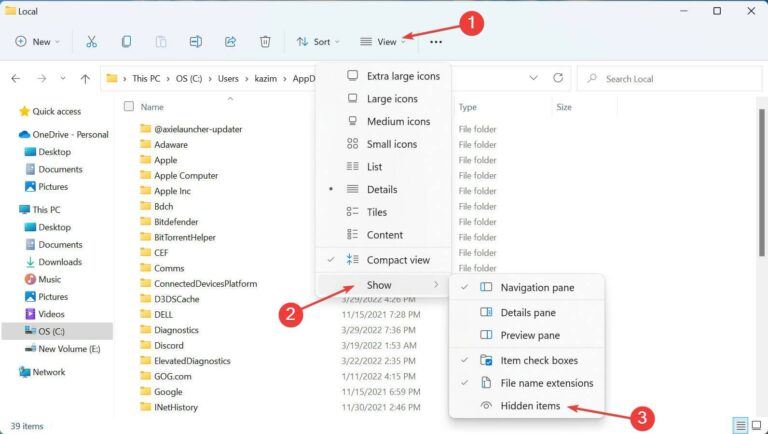Expand address bar history dropdown
Image resolution: width=768 pixels, height=434 pixels.
(533, 78)
